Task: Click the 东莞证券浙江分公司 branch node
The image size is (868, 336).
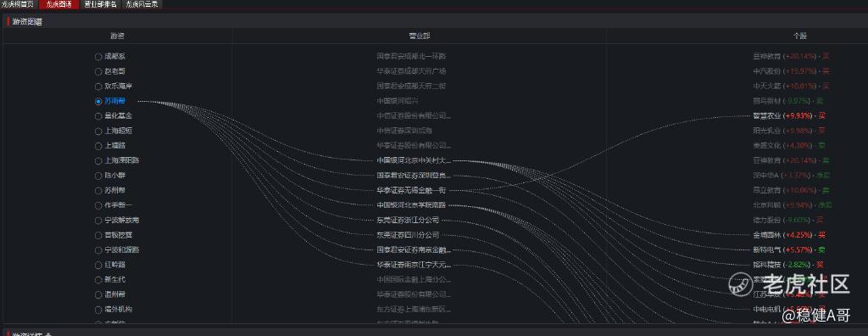Action: [408, 220]
